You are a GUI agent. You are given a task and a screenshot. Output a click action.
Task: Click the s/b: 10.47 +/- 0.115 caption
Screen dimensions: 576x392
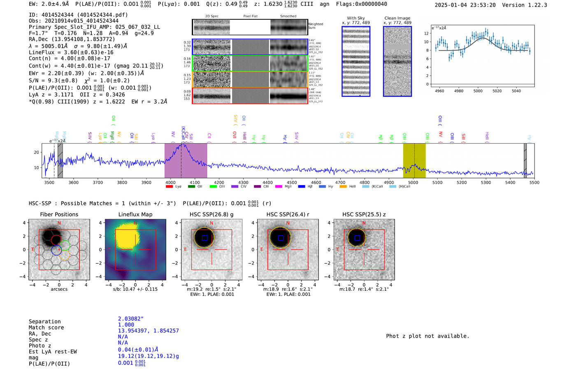pos(135,289)
